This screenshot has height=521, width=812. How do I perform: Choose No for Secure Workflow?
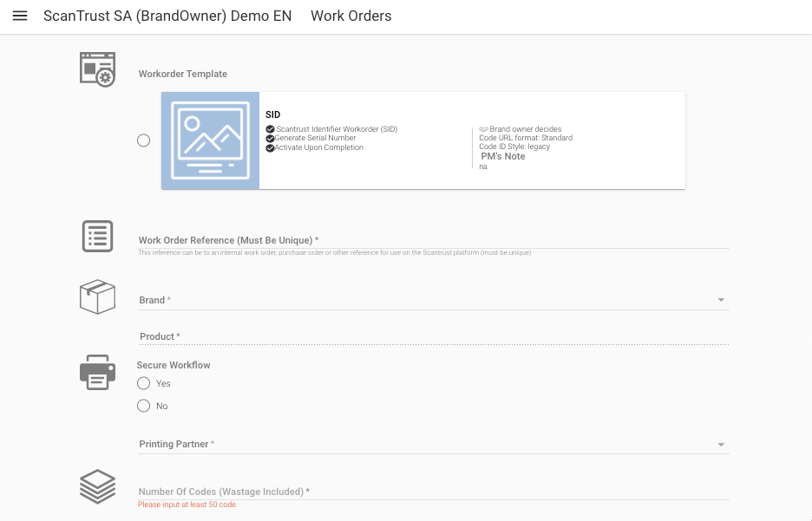tap(144, 406)
